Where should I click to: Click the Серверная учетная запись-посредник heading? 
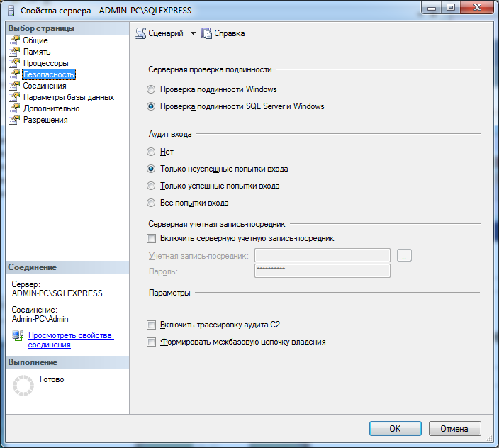click(217, 224)
